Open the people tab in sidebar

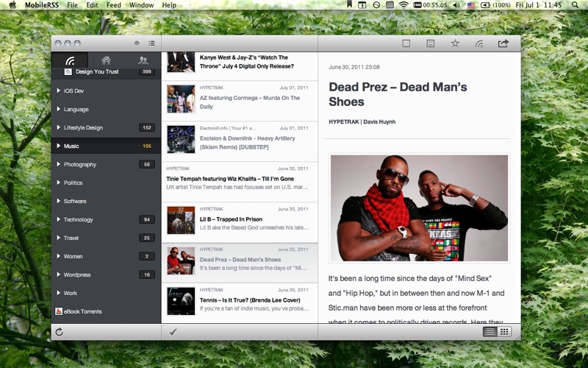tap(143, 60)
